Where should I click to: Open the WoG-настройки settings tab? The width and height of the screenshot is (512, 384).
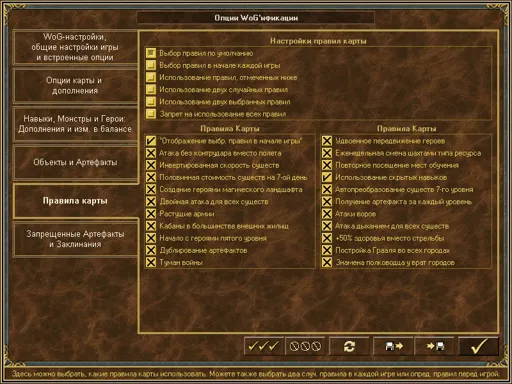pos(75,47)
